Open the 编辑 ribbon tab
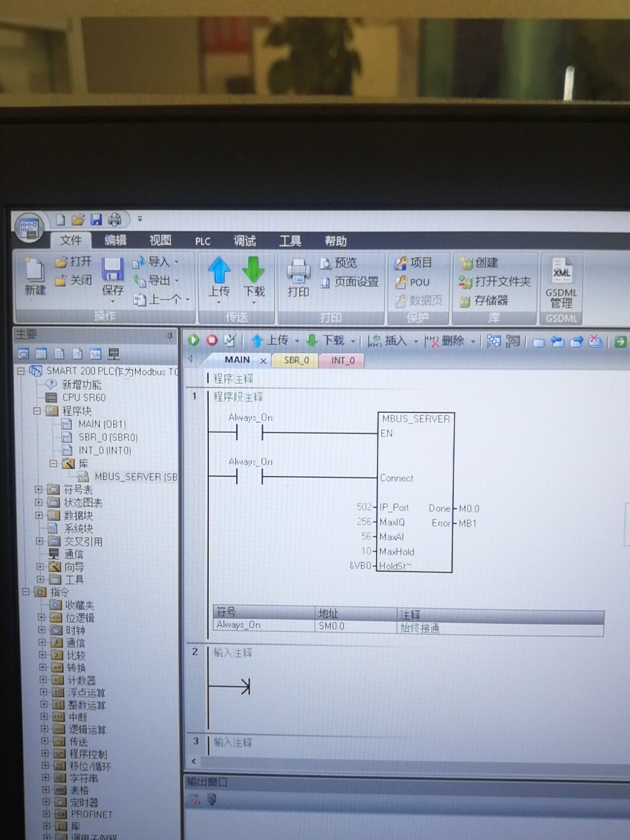The width and height of the screenshot is (630, 840). coord(116,240)
